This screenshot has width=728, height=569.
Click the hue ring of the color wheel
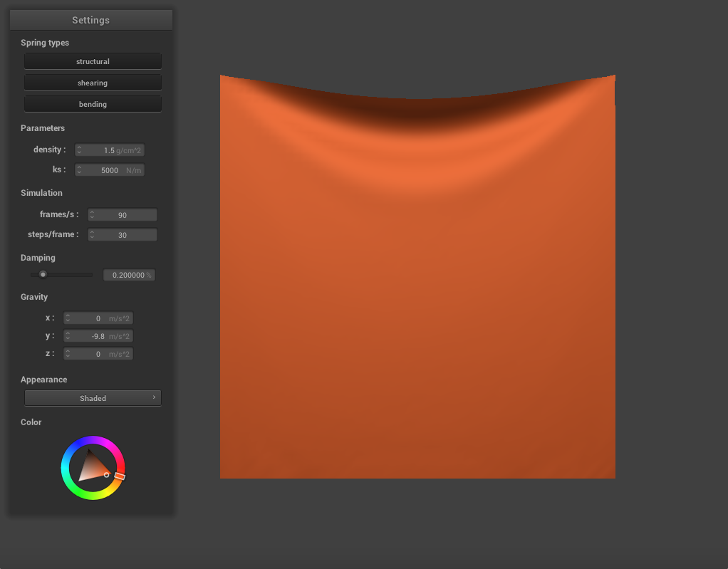click(x=93, y=440)
